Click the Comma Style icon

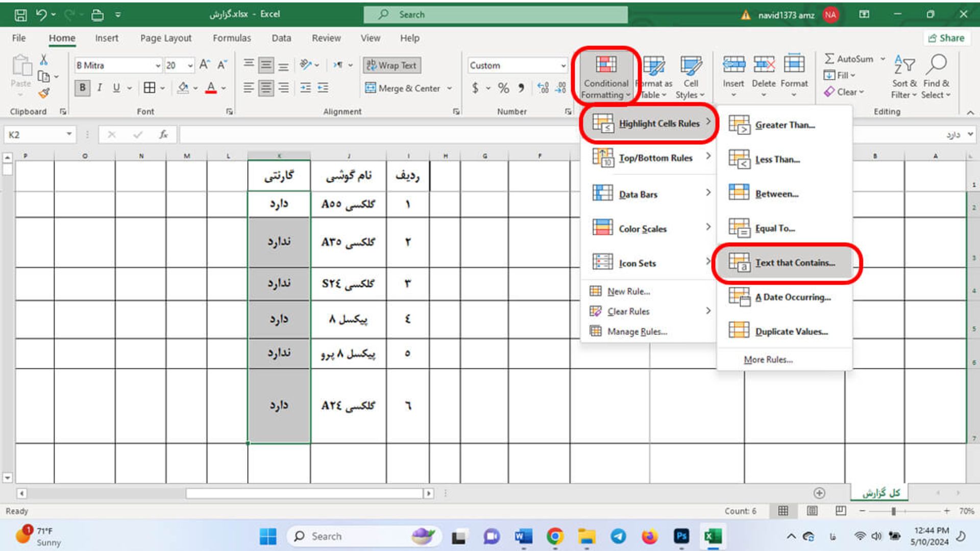pyautogui.click(x=521, y=88)
